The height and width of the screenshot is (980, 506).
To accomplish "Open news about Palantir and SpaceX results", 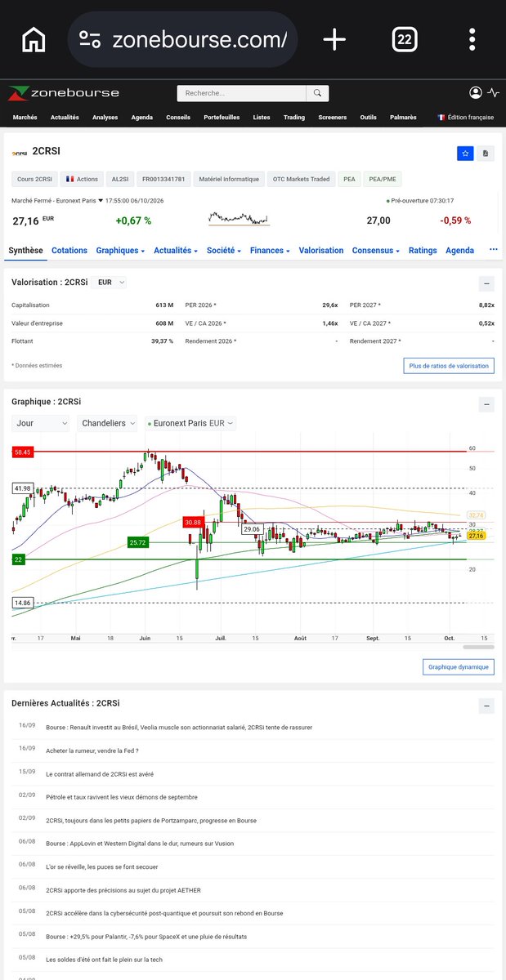I will 146,937.
